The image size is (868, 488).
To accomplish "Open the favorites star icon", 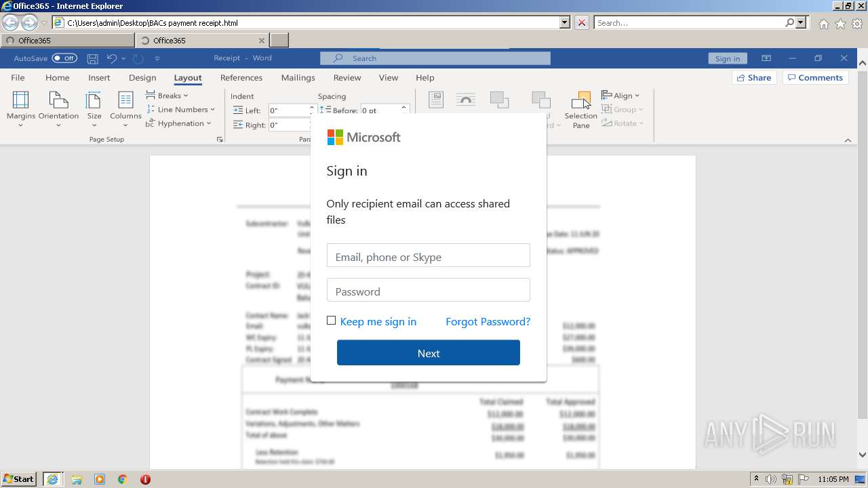I will click(x=840, y=24).
